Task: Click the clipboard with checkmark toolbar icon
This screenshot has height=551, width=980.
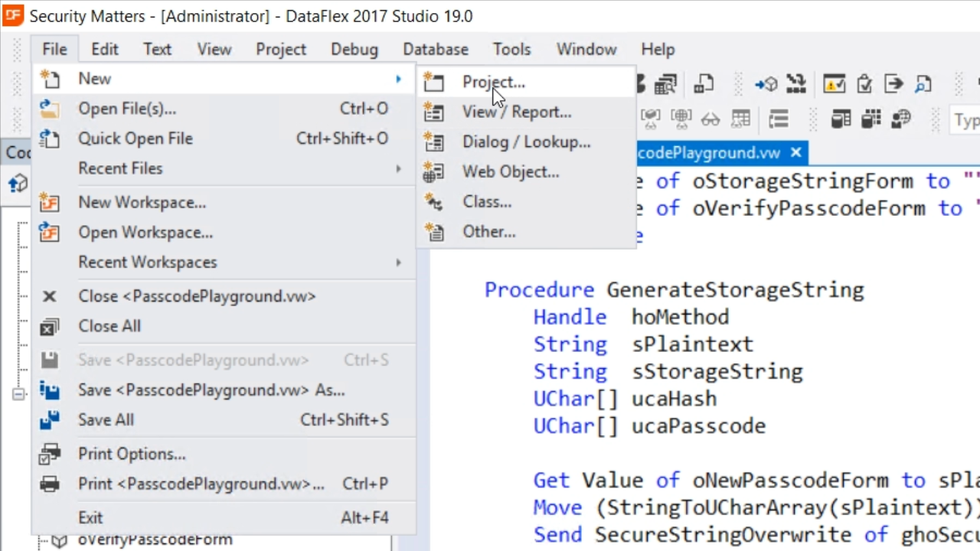Action: (864, 83)
